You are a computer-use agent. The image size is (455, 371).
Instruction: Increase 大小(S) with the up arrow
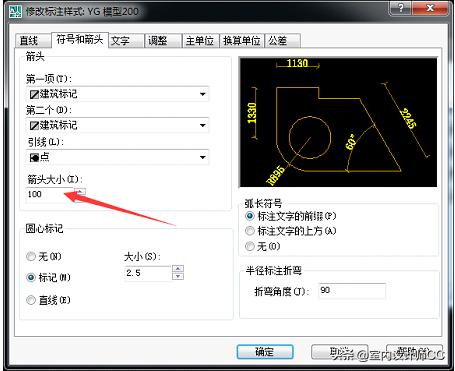178,269
